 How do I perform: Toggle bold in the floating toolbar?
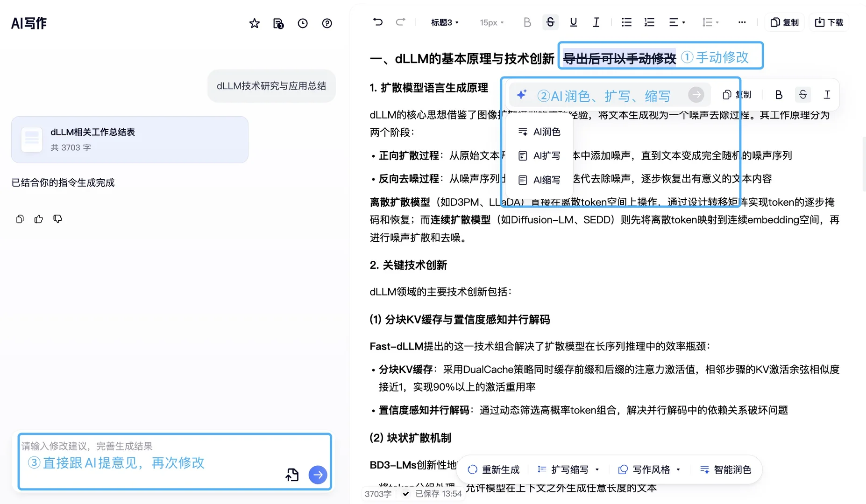(x=779, y=95)
